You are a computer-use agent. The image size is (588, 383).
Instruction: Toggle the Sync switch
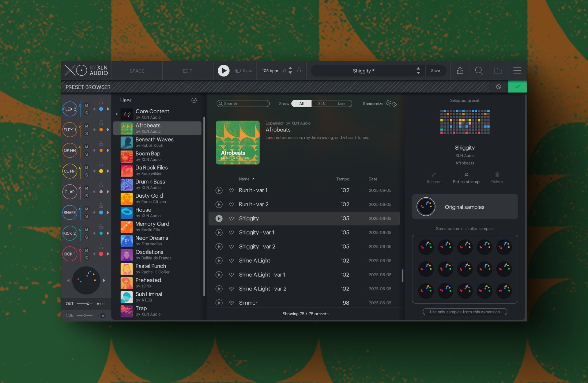[x=238, y=71]
